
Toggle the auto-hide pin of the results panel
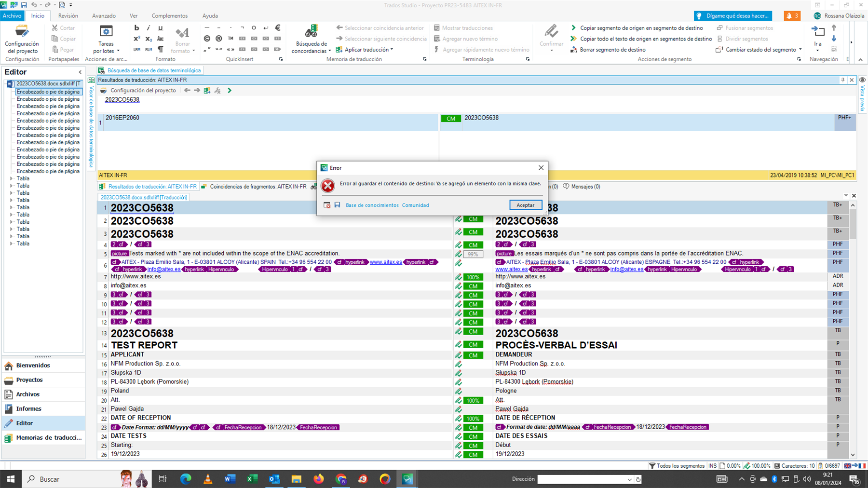843,80
